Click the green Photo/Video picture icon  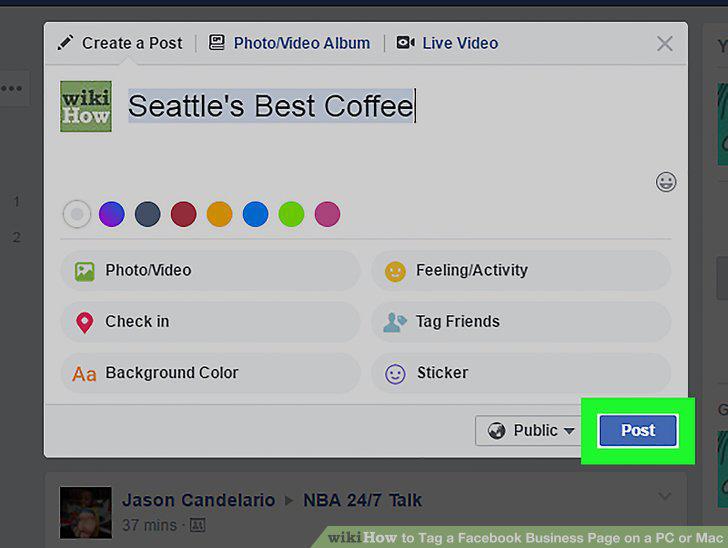pyautogui.click(x=84, y=271)
